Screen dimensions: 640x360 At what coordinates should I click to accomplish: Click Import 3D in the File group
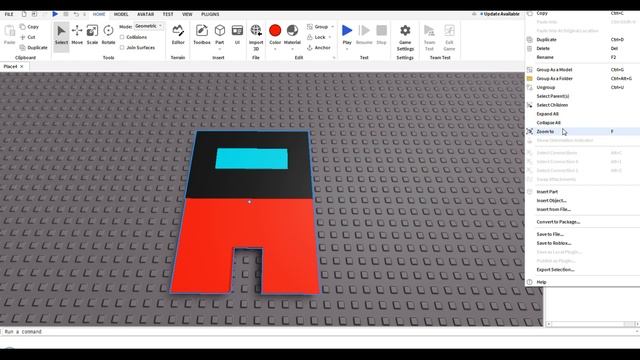point(256,37)
